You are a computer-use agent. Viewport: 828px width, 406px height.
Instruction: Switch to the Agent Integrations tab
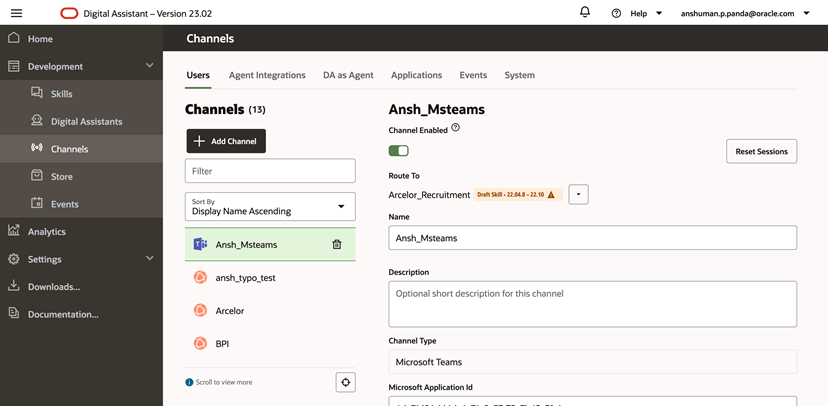tap(267, 75)
